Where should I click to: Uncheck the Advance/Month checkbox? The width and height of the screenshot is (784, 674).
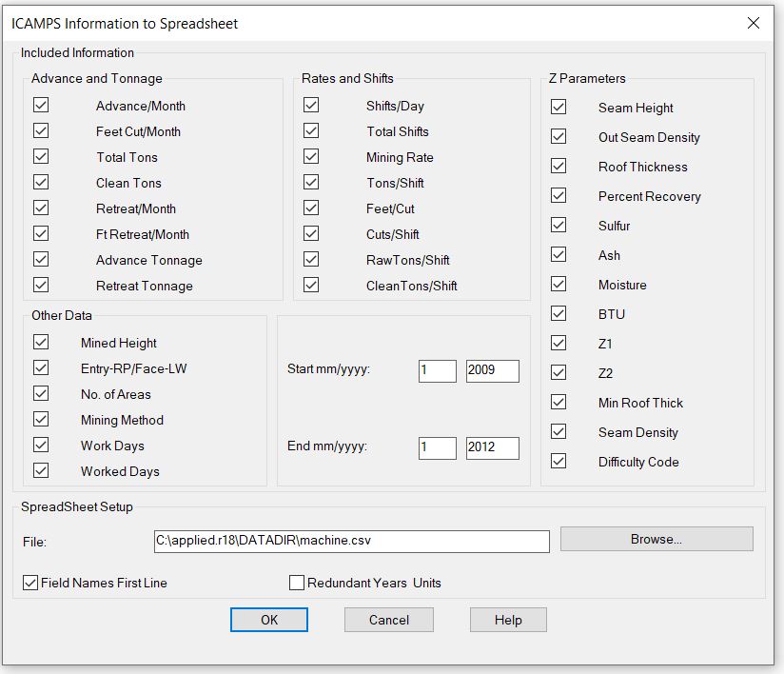[x=41, y=106]
